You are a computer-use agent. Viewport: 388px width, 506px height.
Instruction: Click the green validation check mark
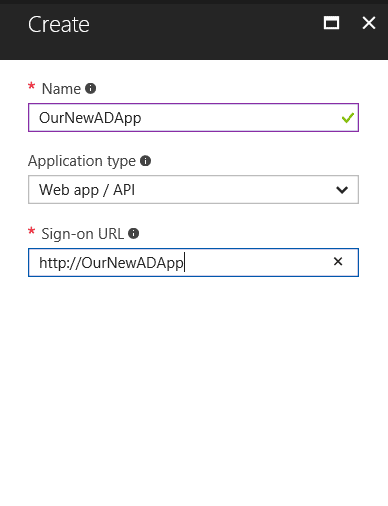(x=348, y=118)
